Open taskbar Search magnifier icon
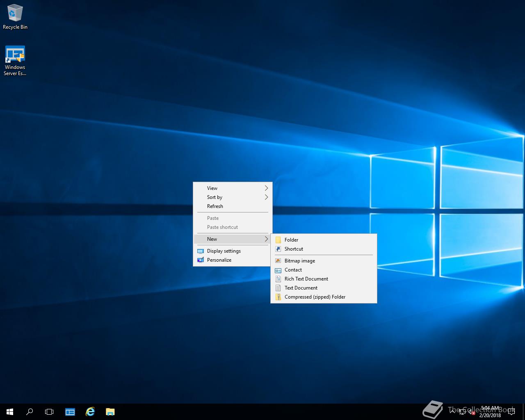Image resolution: width=525 pixels, height=420 pixels. pos(30,412)
